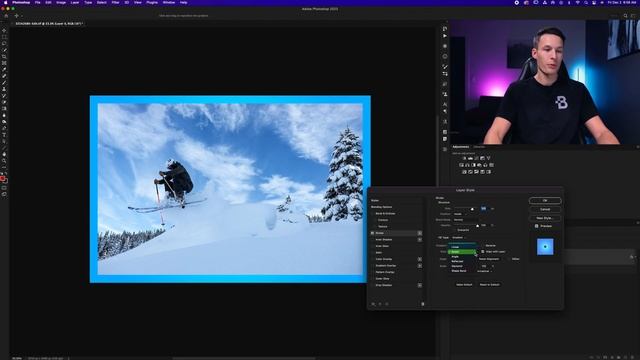This screenshot has height=360, width=640.
Task: Enable the Gradient Overlay checkbox
Action: pyautogui.click(x=373, y=266)
